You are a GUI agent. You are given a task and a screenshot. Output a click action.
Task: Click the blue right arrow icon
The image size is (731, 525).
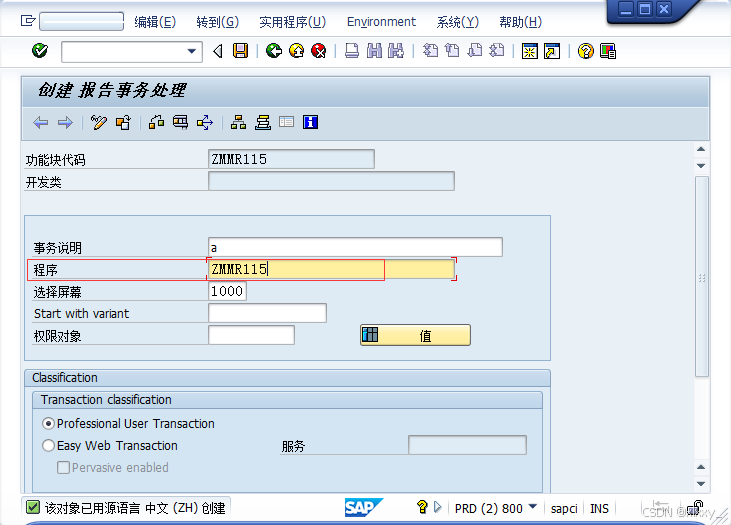click(x=65, y=123)
